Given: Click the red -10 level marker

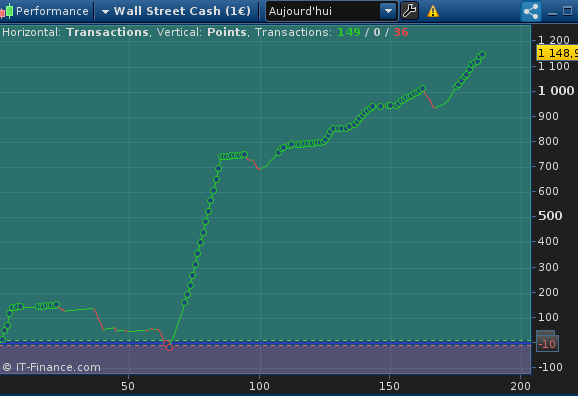Looking at the screenshot, I should click(547, 344).
